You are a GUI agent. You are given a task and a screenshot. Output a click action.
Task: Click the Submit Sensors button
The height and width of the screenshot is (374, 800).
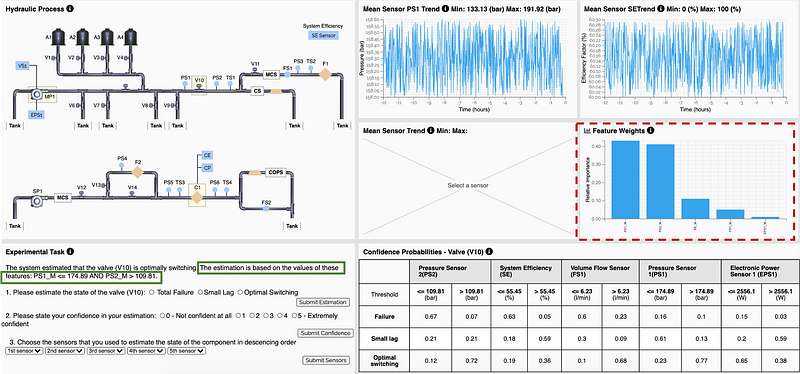tap(326, 360)
